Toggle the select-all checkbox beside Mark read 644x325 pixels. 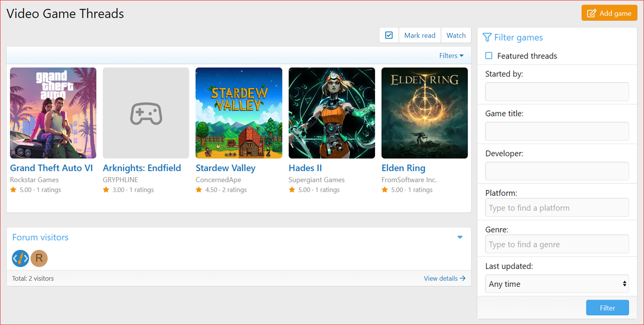(x=389, y=35)
